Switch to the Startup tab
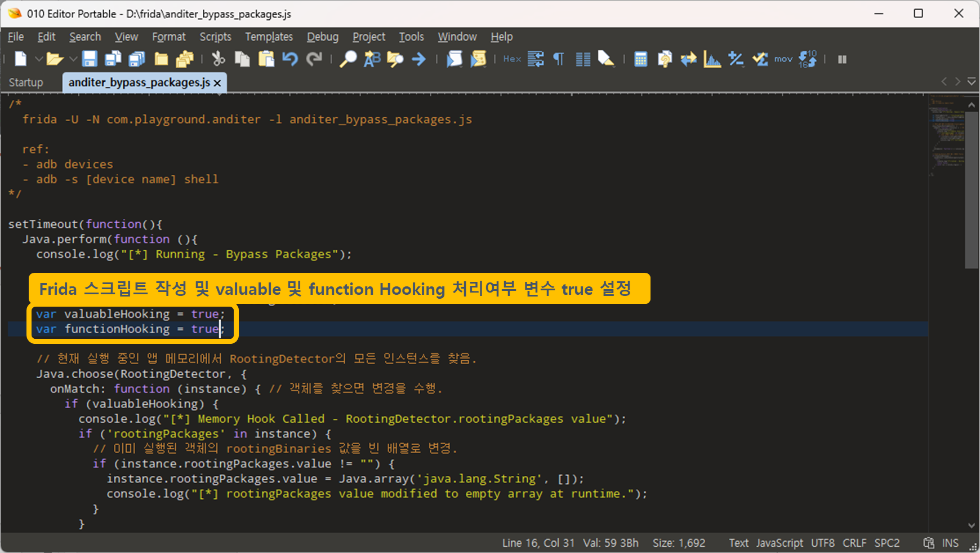Image resolution: width=980 pixels, height=553 pixels. click(x=26, y=82)
